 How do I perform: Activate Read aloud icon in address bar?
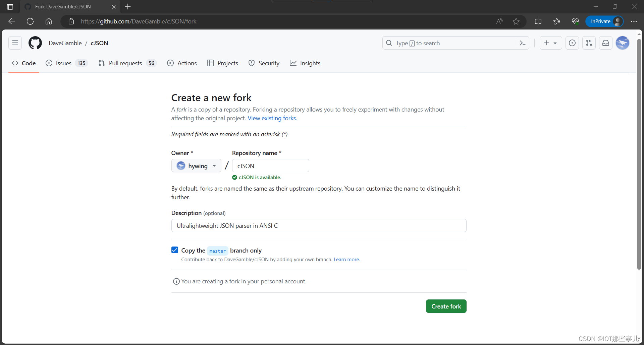499,21
